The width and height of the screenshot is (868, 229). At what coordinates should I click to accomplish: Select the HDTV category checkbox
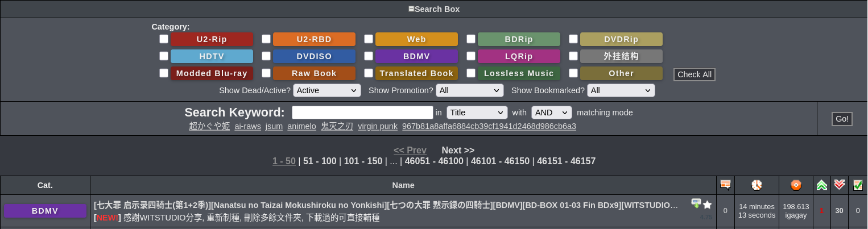tap(164, 56)
